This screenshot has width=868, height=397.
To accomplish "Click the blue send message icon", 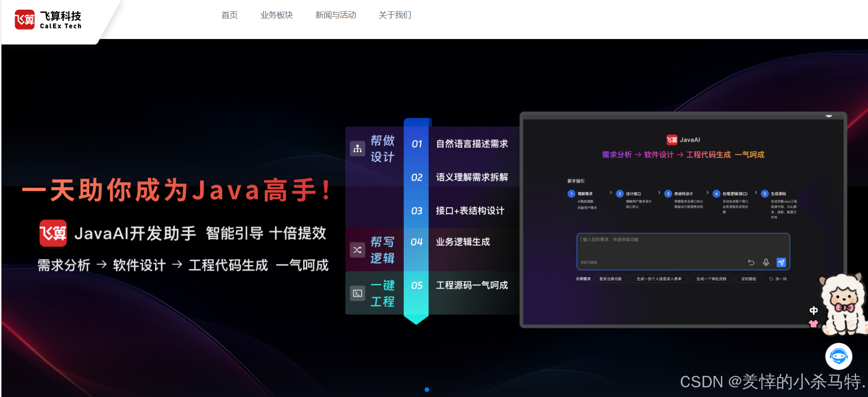I will [781, 263].
